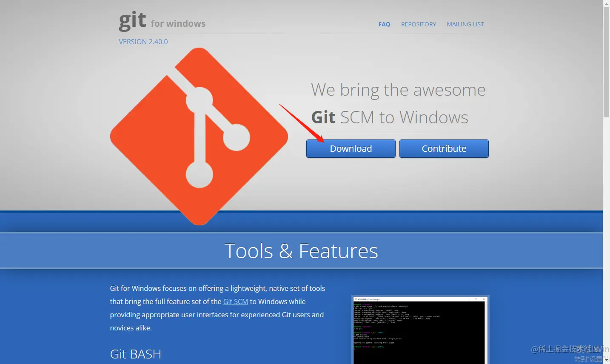This screenshot has width=610, height=364.
Task: Click the Git BASH heading
Action: (136, 354)
